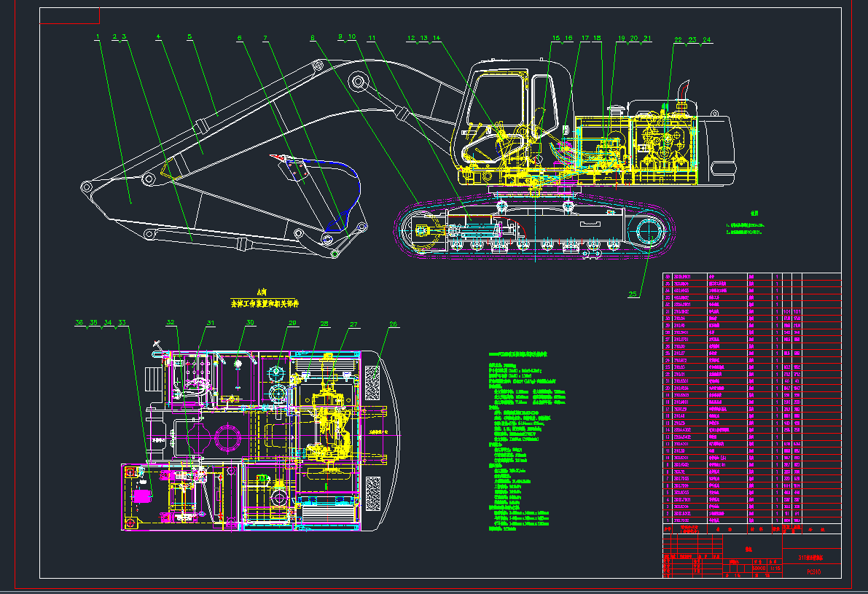Select callout number 34 label
The image size is (868, 594).
pos(108,322)
